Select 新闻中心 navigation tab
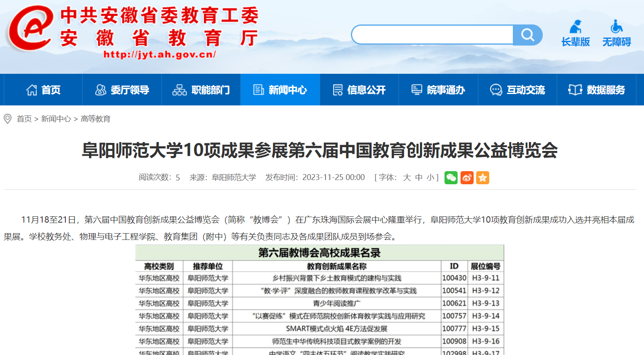Viewport: 644px width, 355px height. point(280,90)
